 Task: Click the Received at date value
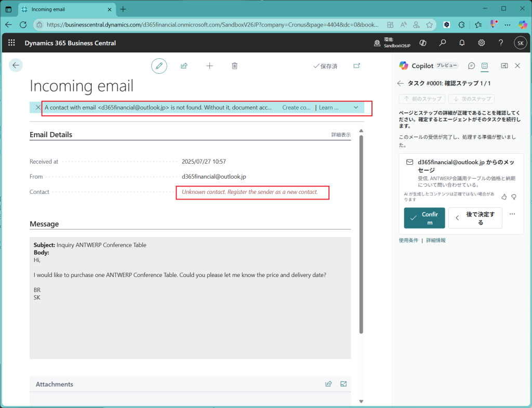[204, 162]
